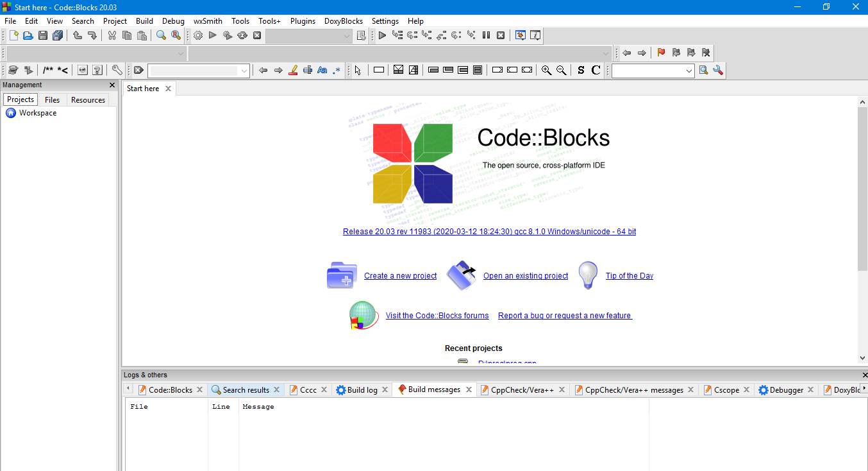
Task: Toggle the bold C comment button
Action: (x=596, y=70)
